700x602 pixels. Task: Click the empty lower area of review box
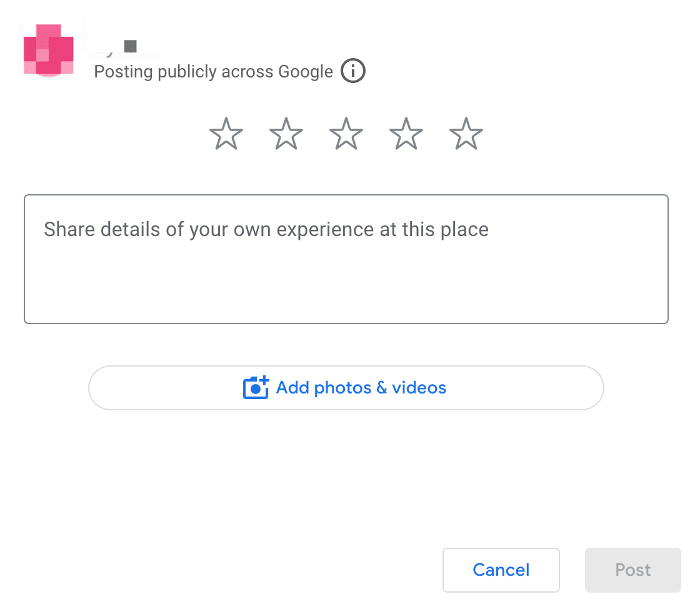coord(346,294)
